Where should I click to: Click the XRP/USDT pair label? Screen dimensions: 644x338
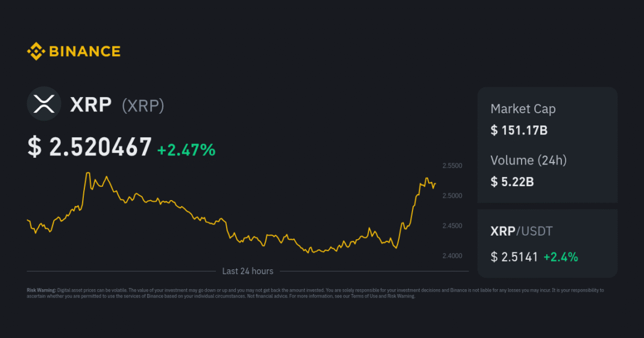coord(522,231)
